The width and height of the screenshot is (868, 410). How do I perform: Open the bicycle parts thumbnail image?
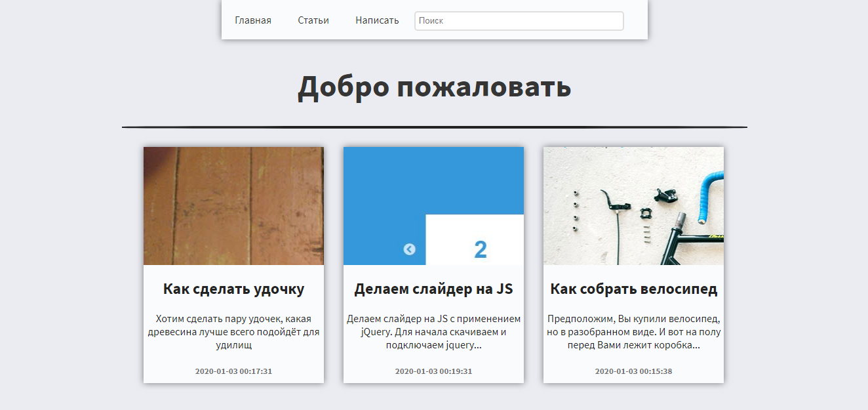(633, 206)
